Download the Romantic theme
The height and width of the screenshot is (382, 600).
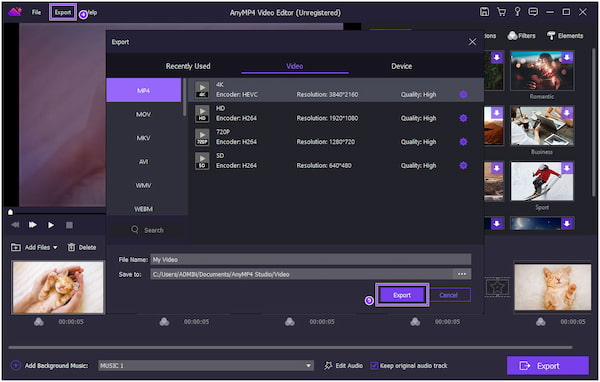tap(567, 57)
